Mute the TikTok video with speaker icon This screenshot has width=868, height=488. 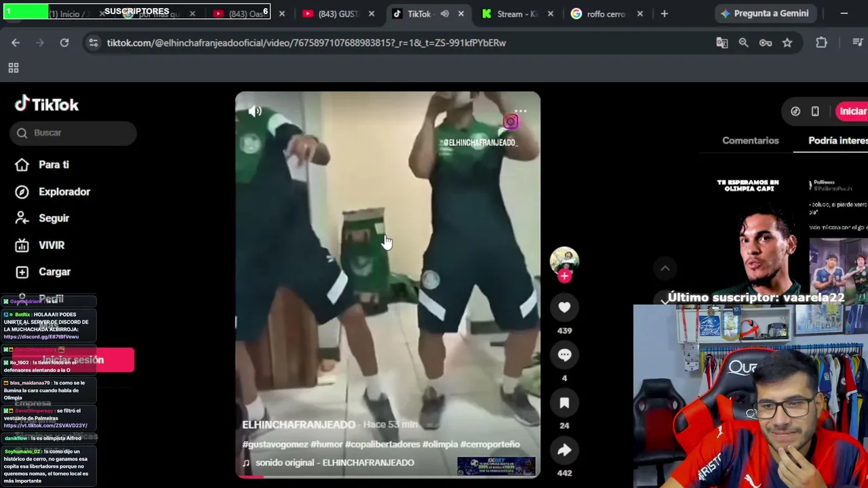coord(255,111)
